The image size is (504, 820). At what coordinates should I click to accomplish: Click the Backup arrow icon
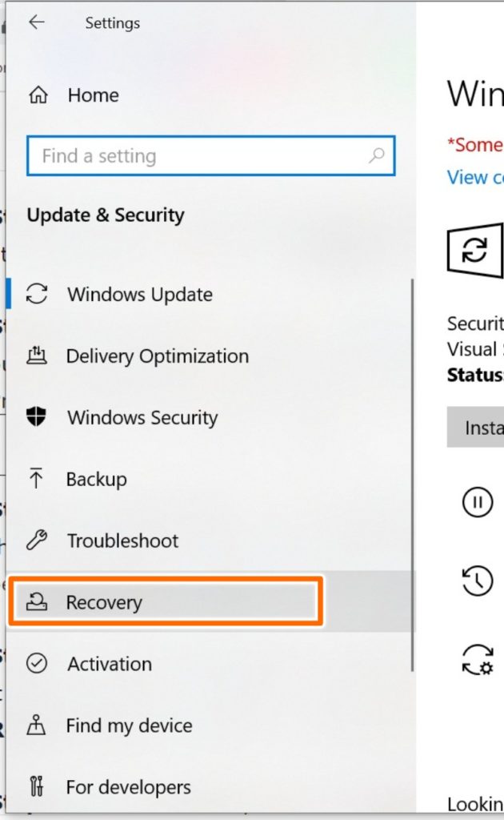click(x=37, y=479)
